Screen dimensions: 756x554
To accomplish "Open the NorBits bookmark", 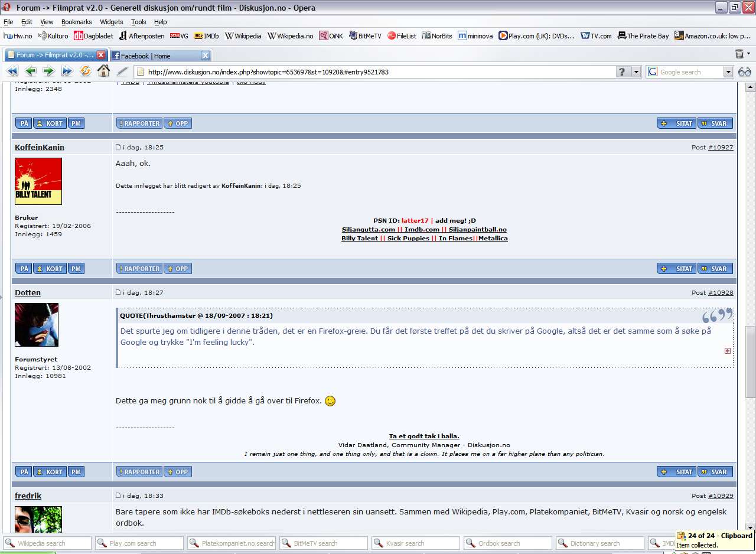I will [437, 35].
